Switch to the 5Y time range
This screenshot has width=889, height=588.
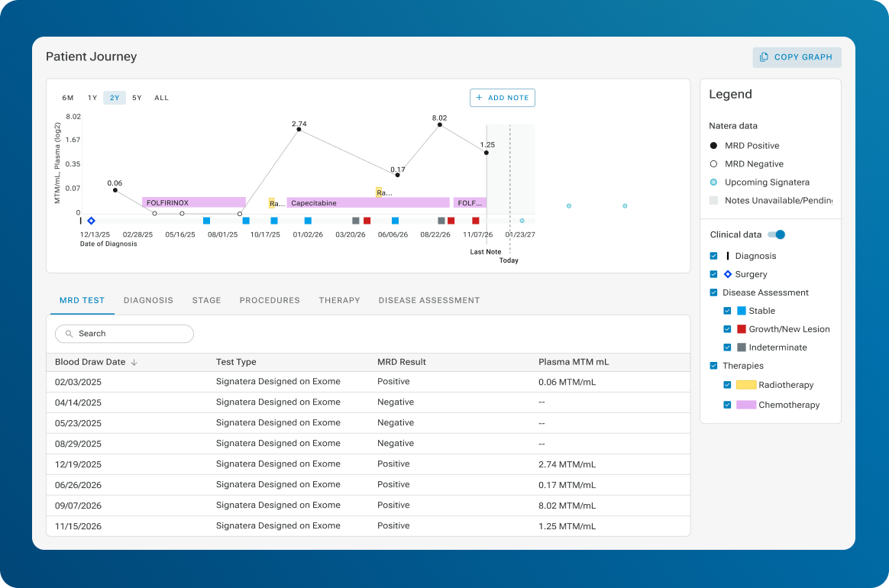click(137, 98)
